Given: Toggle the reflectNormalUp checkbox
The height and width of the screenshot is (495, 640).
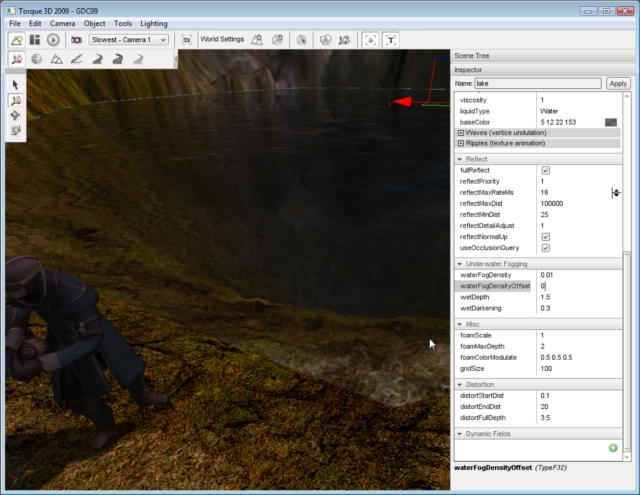Looking at the screenshot, I should (545, 237).
